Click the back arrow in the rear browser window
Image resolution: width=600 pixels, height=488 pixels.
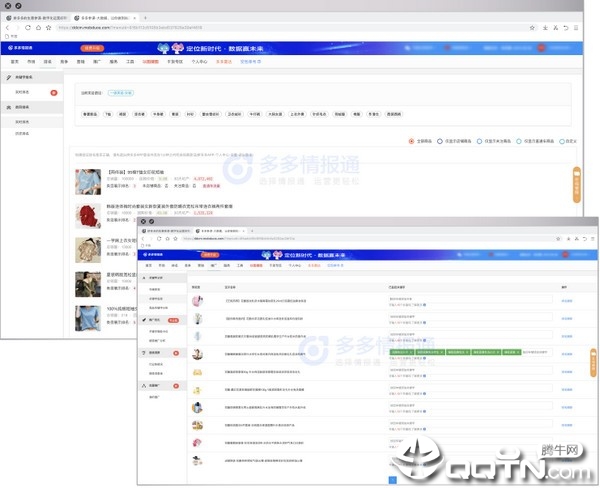click(8, 28)
